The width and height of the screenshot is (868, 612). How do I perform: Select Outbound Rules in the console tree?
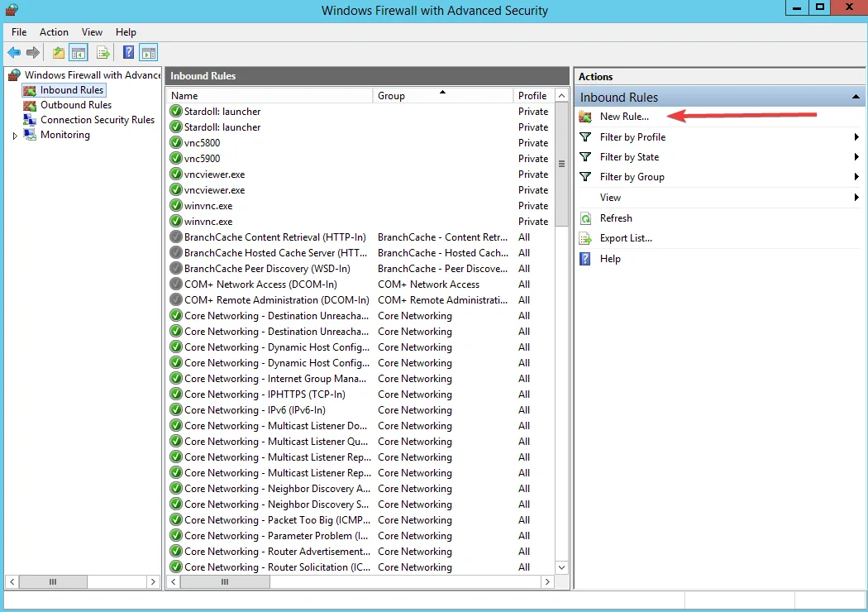pyautogui.click(x=76, y=105)
